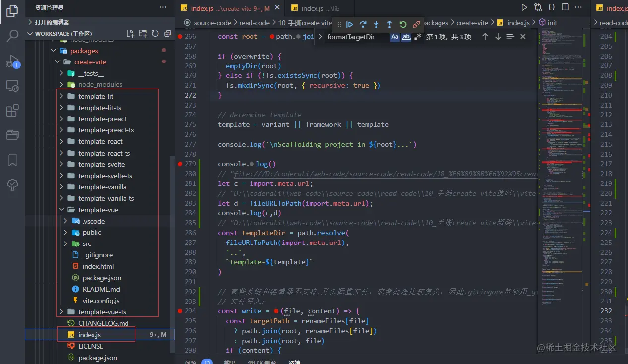Click New Folder icon in workspace header

click(x=143, y=33)
